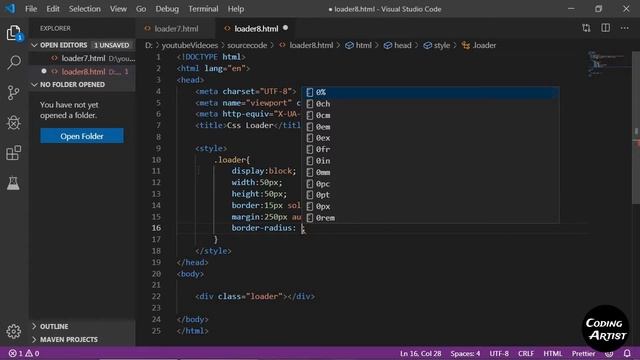Click the editor vertical scrollbar
Image resolution: width=640 pixels, height=360 pixels.
click(x=636, y=127)
